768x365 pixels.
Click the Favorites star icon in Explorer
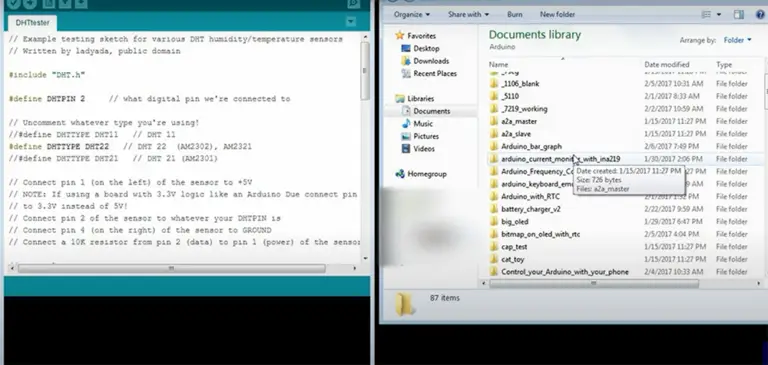pyautogui.click(x=400, y=35)
